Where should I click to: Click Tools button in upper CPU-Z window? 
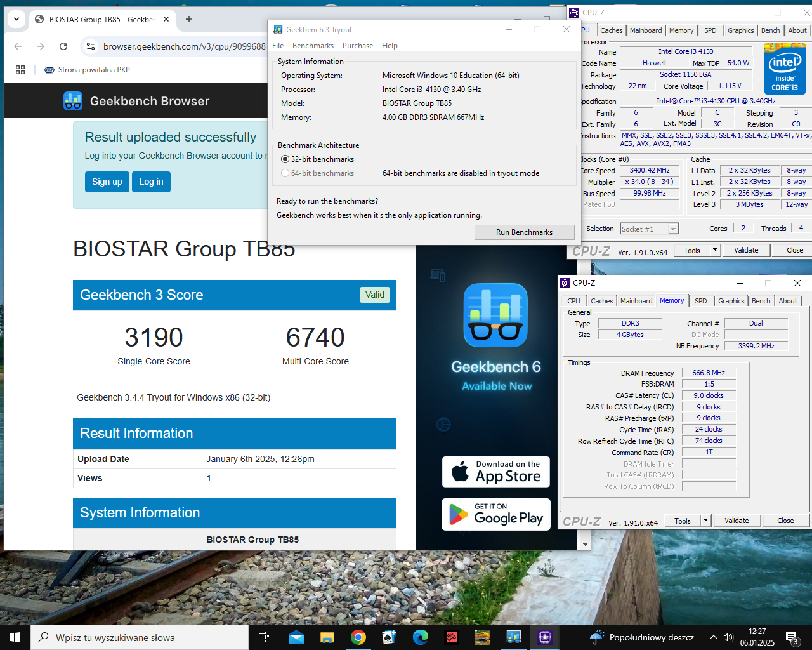point(692,250)
